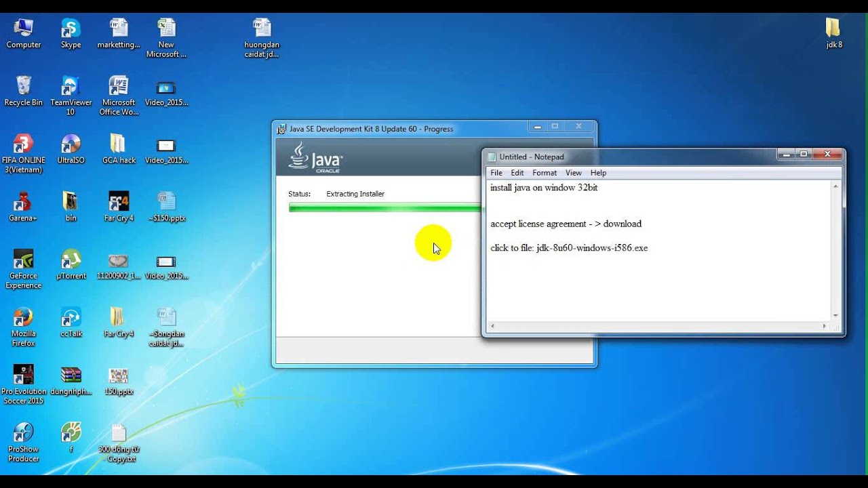Close the Java SE installer window
This screenshot has height=488, width=868.
point(578,126)
